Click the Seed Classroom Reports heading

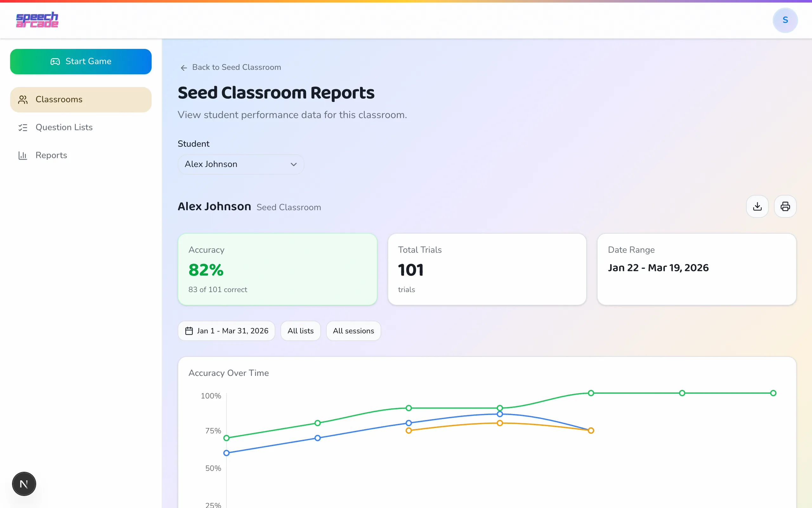pyautogui.click(x=276, y=93)
